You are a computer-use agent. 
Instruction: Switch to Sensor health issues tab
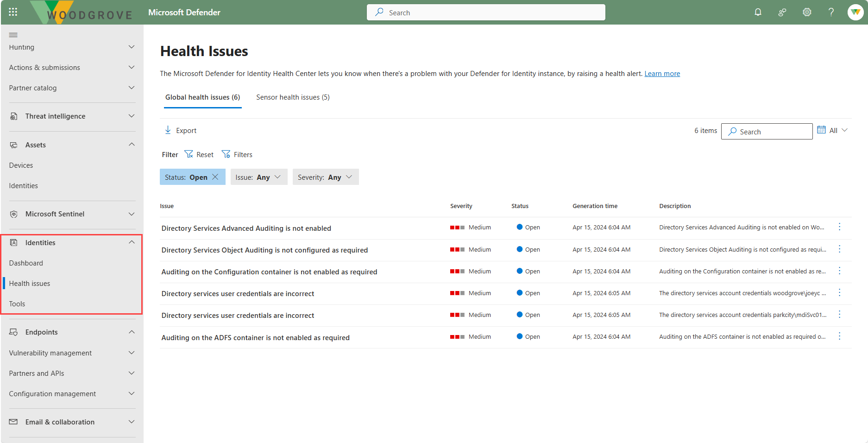pyautogui.click(x=293, y=97)
